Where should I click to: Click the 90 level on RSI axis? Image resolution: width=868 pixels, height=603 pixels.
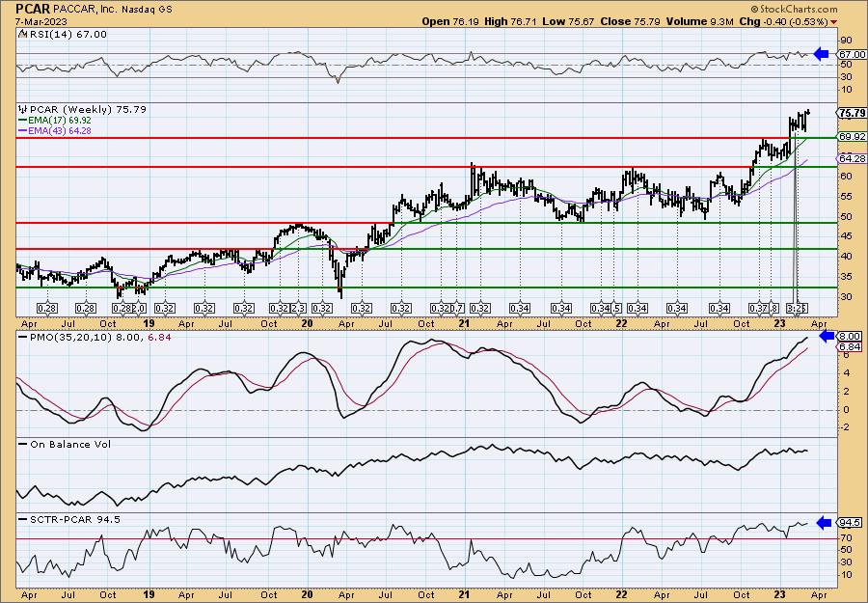coord(846,40)
